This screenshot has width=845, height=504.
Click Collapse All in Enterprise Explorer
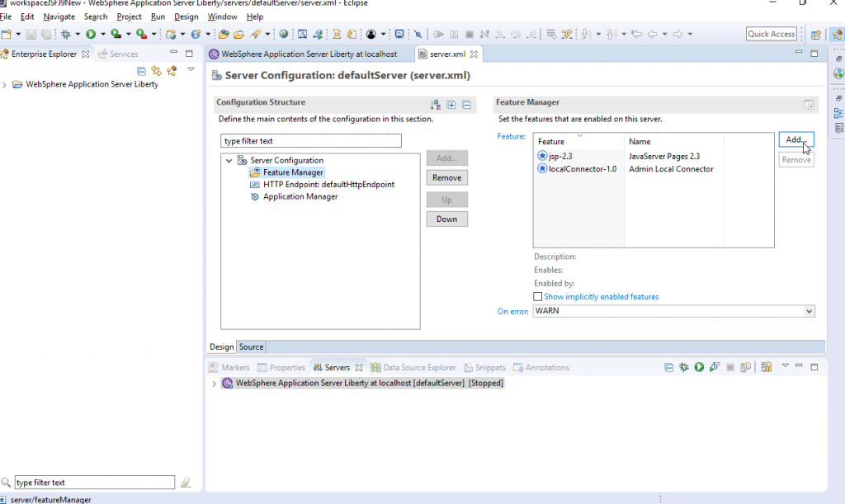coord(141,71)
